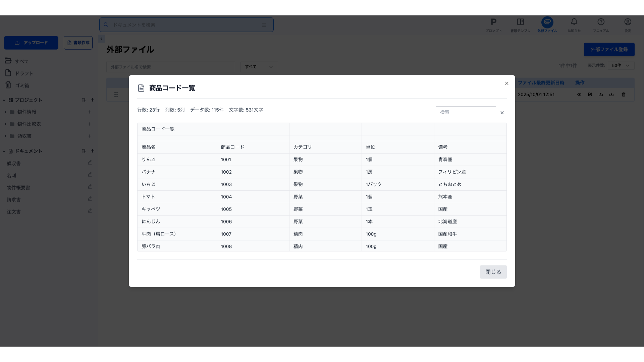Select the 外部ファイル tab in top bar

(547, 25)
